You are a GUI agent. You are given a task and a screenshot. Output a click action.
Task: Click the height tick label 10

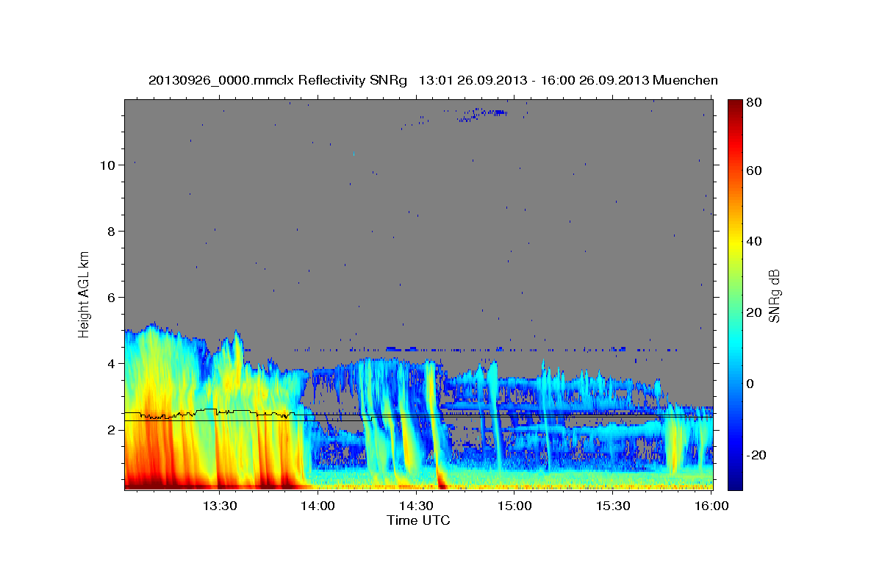[107, 165]
